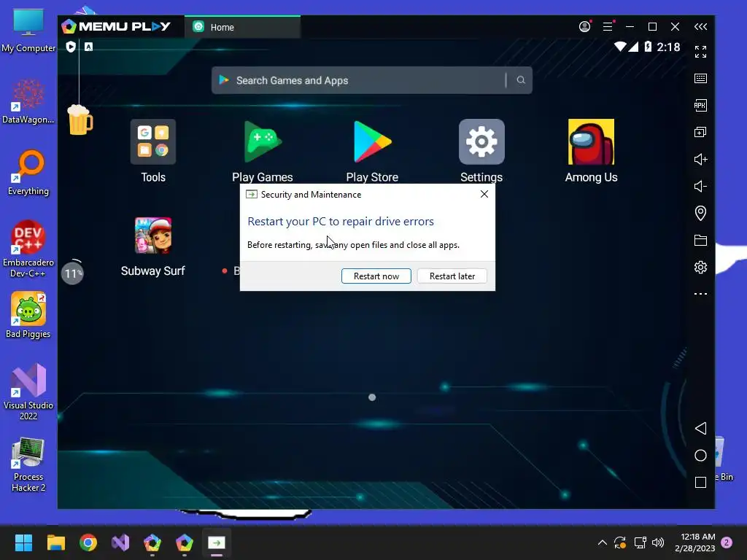This screenshot has width=747, height=560.
Task: Tap the Android back triangle
Action: (700, 428)
